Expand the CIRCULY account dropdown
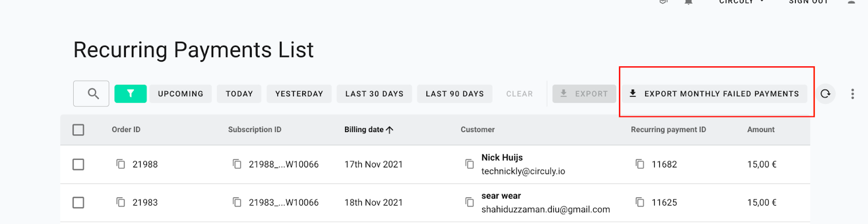Image resolution: width=868 pixels, height=224 pixels. point(742,2)
